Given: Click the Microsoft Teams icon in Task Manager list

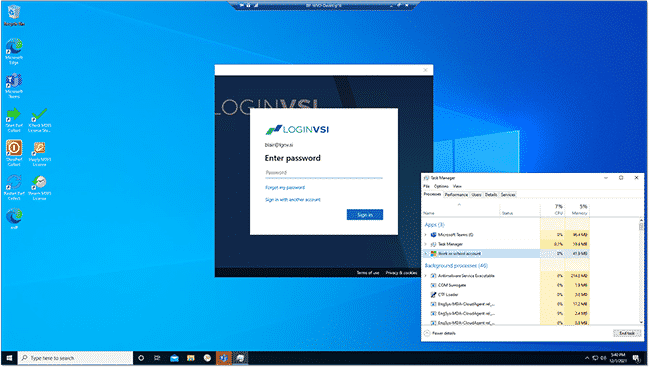Looking at the screenshot, I should (433, 235).
